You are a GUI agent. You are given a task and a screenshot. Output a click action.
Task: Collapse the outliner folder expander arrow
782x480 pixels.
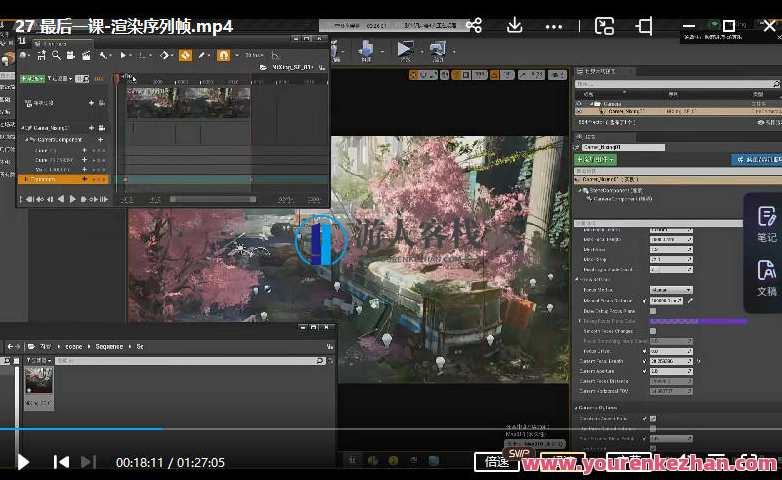[x=591, y=104]
